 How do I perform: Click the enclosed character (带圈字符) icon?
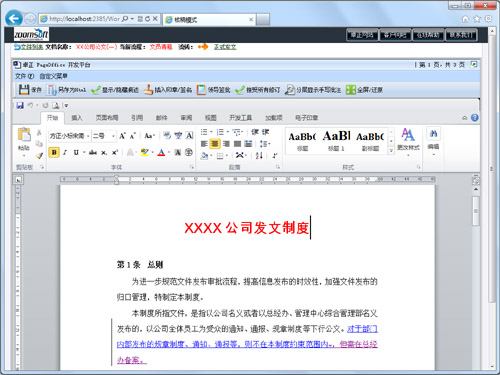(x=189, y=152)
